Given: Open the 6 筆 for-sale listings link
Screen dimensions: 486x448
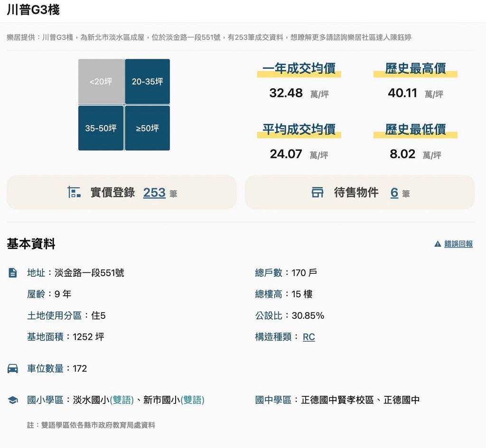Looking at the screenshot, I should pyautogui.click(x=394, y=193).
